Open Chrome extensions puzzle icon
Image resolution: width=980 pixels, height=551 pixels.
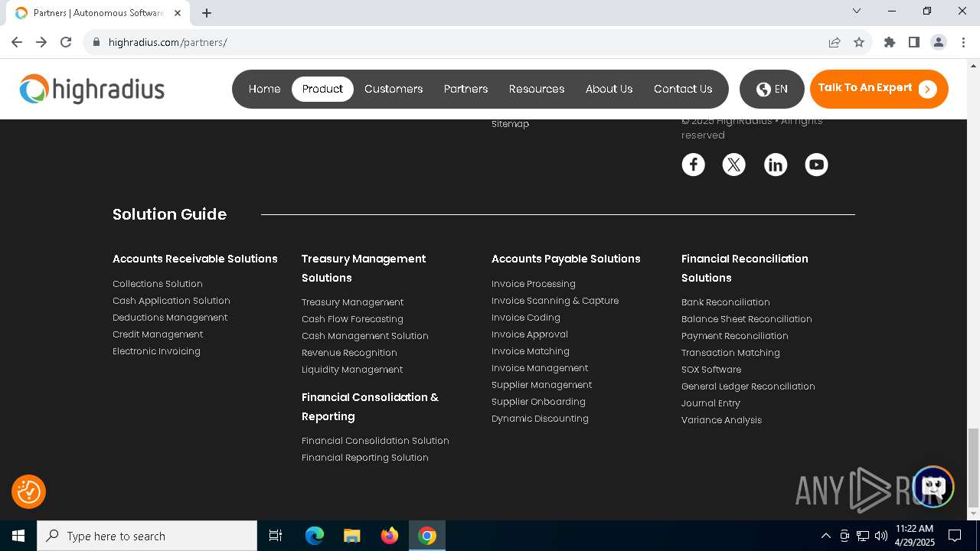click(890, 42)
